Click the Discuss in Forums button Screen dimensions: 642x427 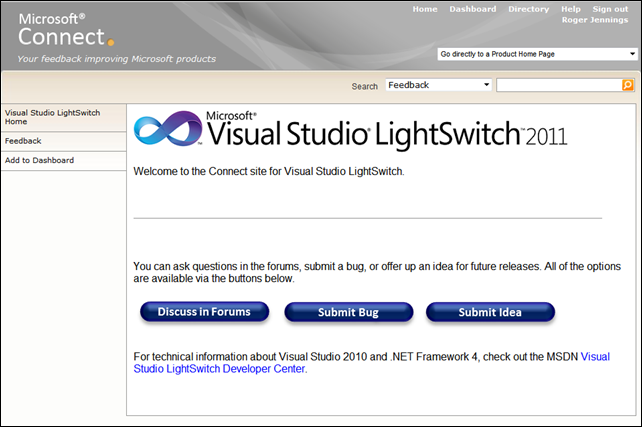click(x=204, y=312)
